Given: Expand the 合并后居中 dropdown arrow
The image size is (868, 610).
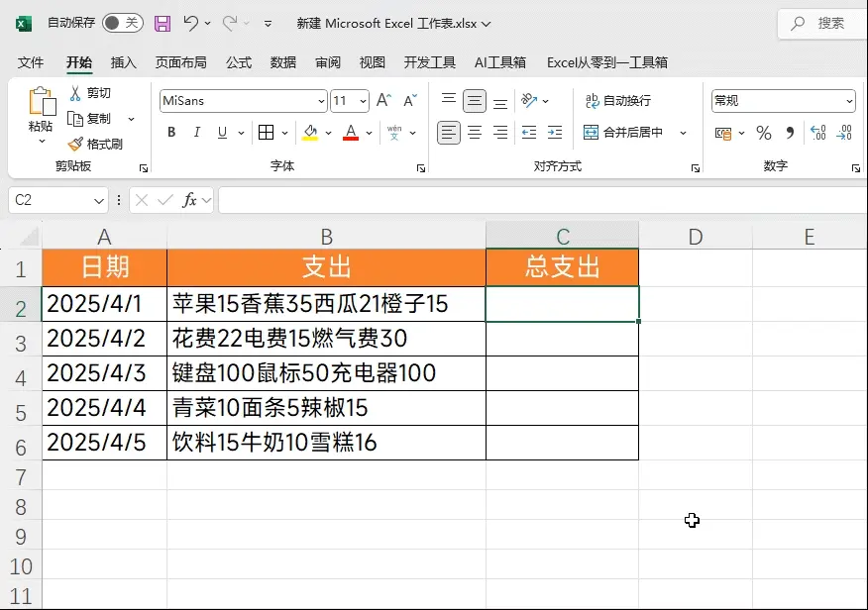Looking at the screenshot, I should point(683,133).
